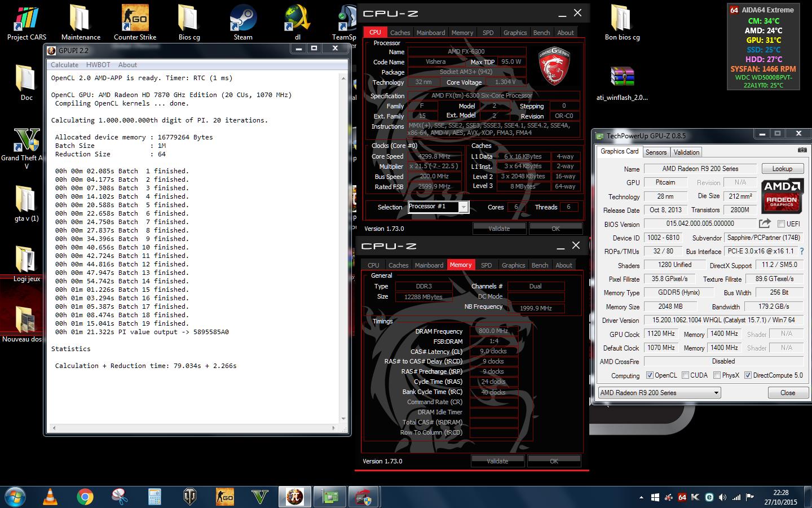Launch Counter Strike GO desktop shortcut

(135, 23)
